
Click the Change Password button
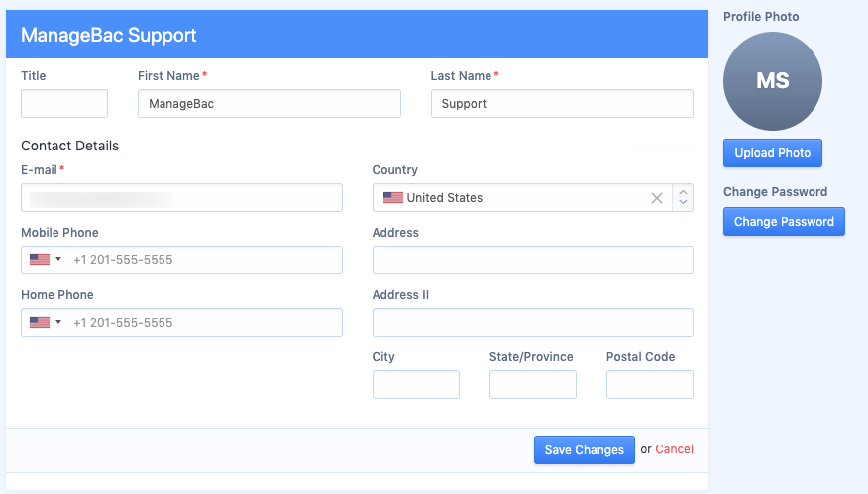(x=784, y=222)
